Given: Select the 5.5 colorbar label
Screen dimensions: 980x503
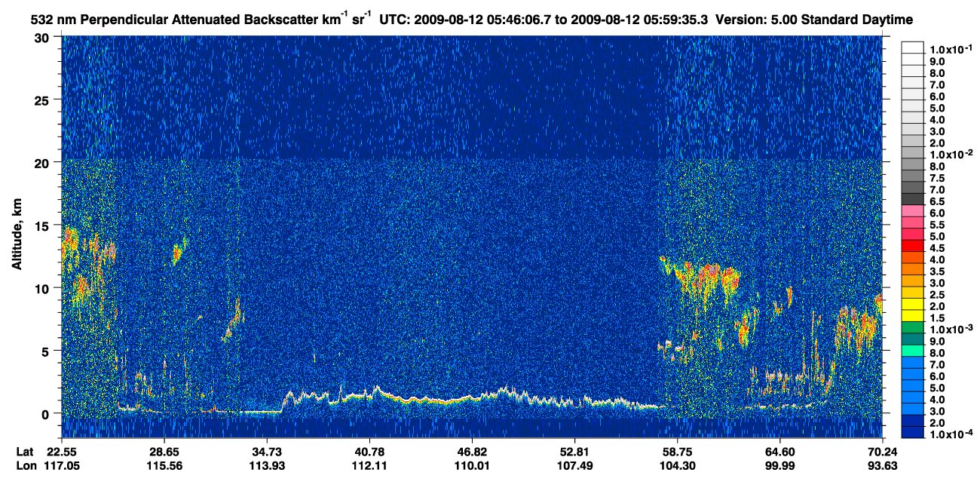Looking at the screenshot, I should click(936, 225).
